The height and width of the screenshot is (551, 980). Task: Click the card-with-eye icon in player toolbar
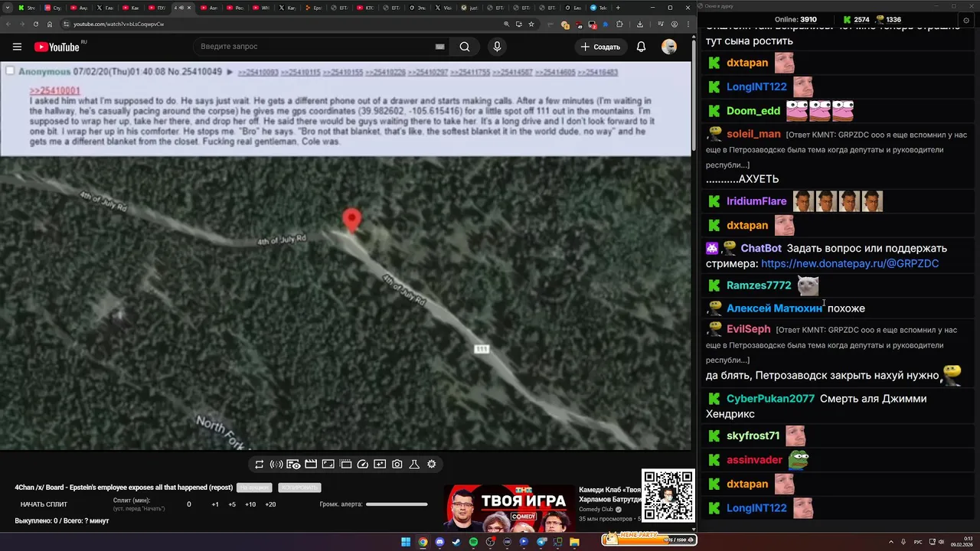point(293,465)
